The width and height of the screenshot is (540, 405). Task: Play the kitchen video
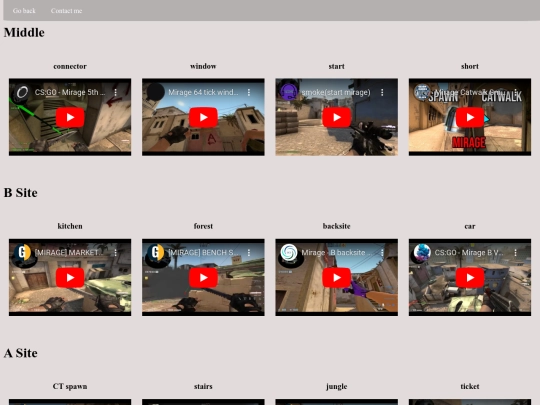tap(70, 278)
